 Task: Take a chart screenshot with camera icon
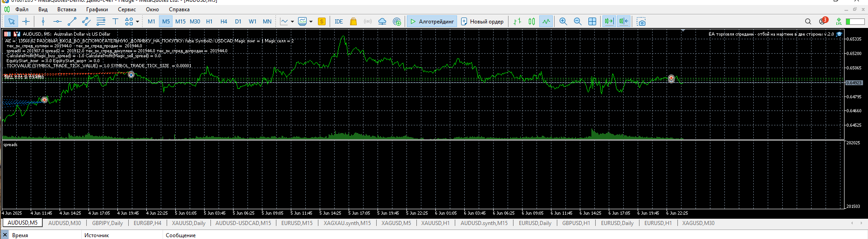point(641,21)
